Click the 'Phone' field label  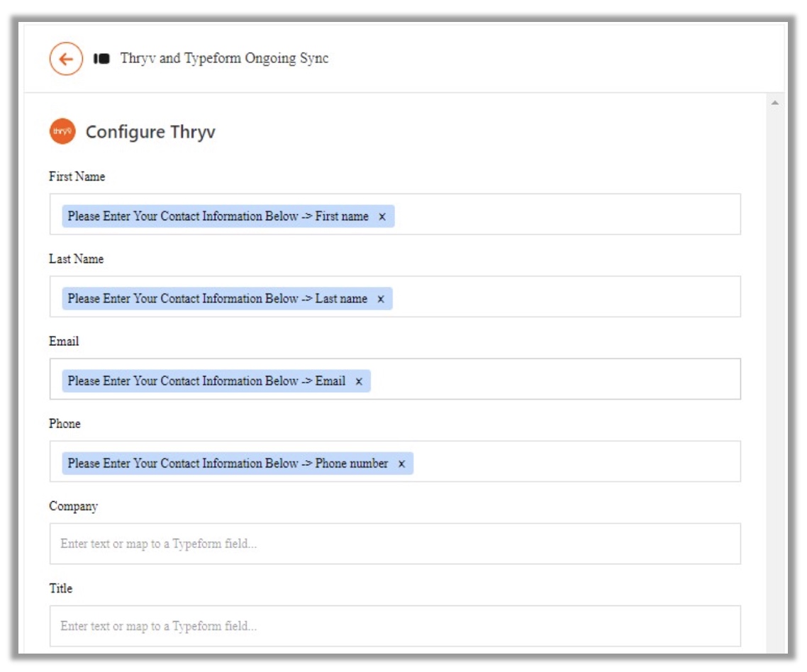[x=65, y=423]
